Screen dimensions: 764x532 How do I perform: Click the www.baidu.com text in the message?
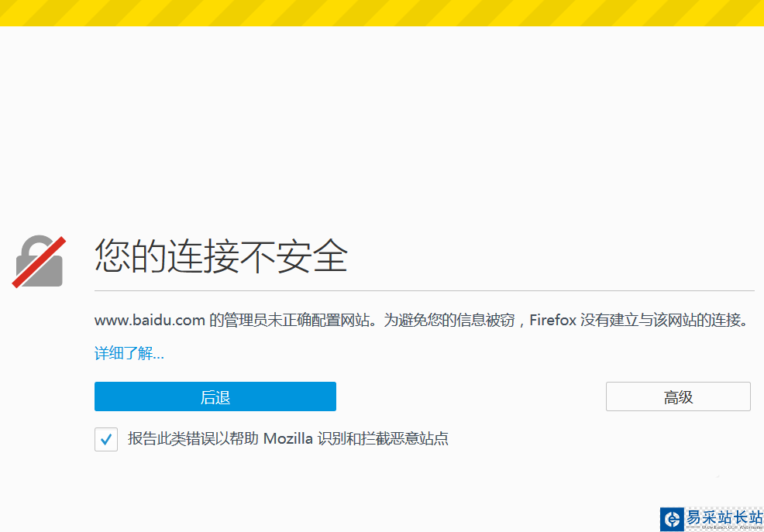click(x=150, y=321)
